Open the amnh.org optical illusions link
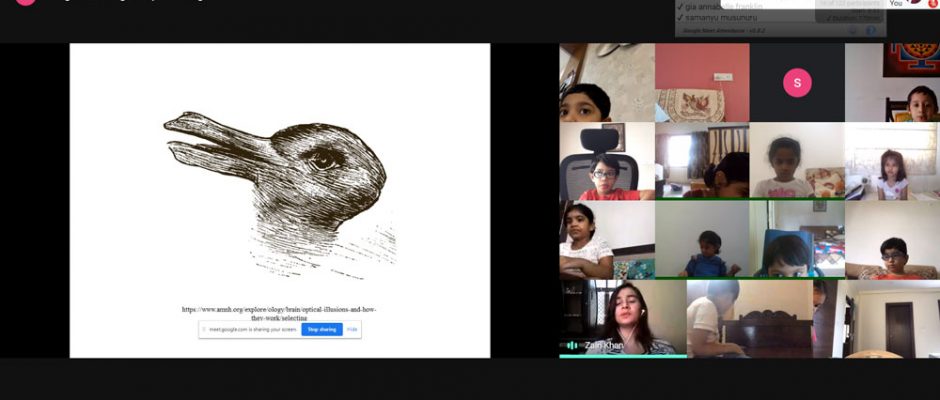The height and width of the screenshot is (400, 940). coord(279,313)
